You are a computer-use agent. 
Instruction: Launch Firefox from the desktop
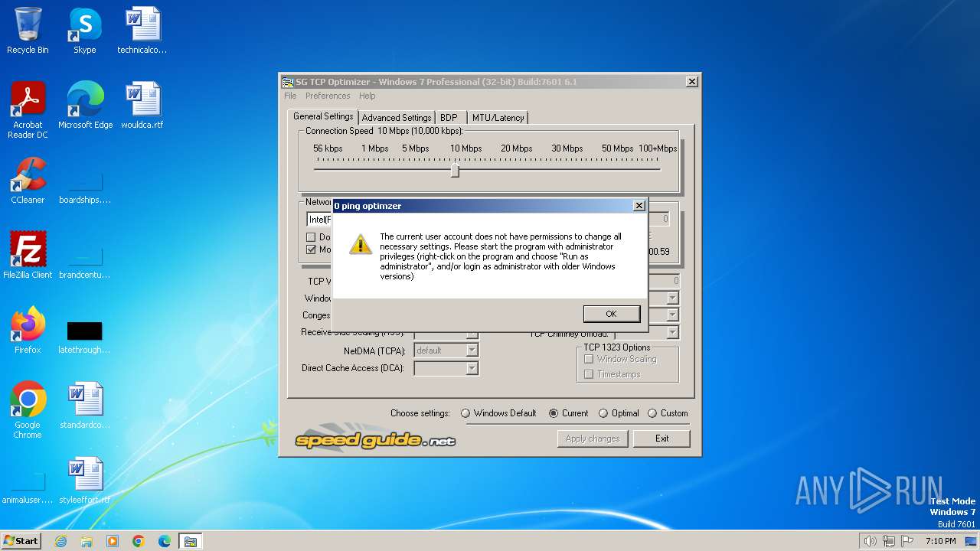(28, 331)
